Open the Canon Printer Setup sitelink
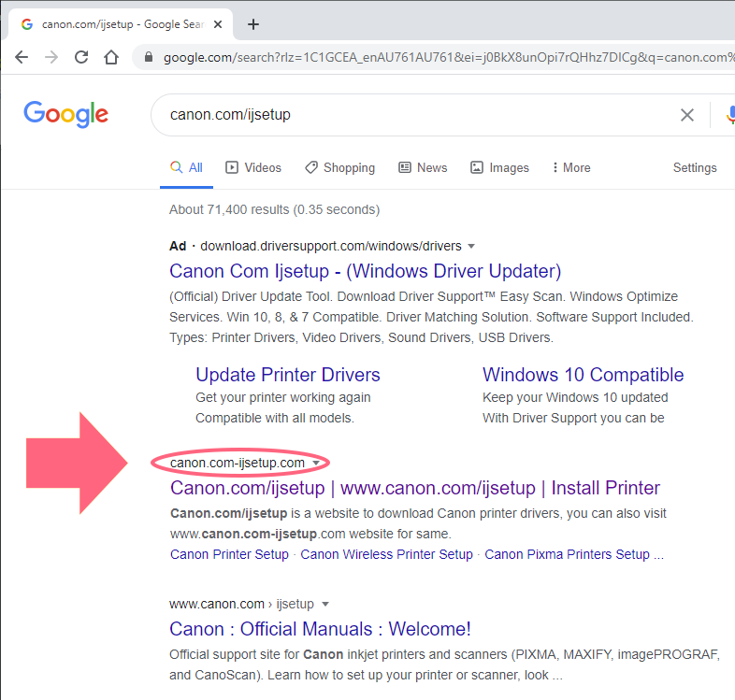The width and height of the screenshot is (735, 700). (x=229, y=554)
